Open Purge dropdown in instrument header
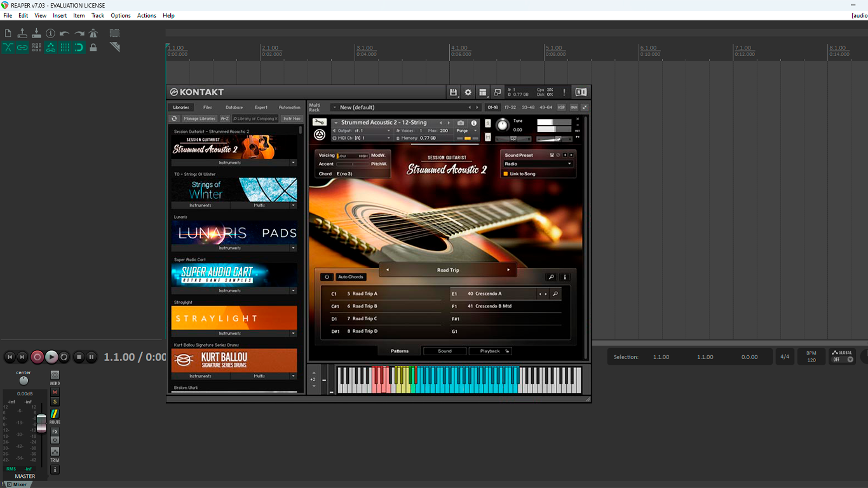 [x=466, y=130]
